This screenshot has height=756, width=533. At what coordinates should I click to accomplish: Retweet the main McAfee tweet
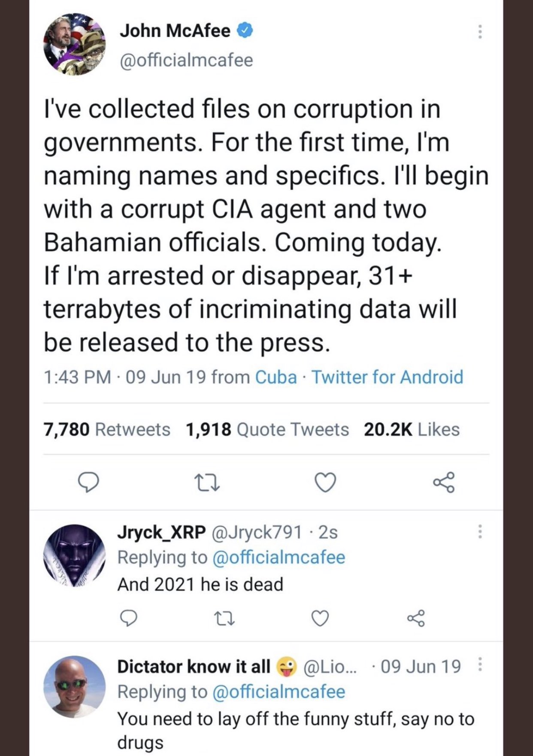207,482
